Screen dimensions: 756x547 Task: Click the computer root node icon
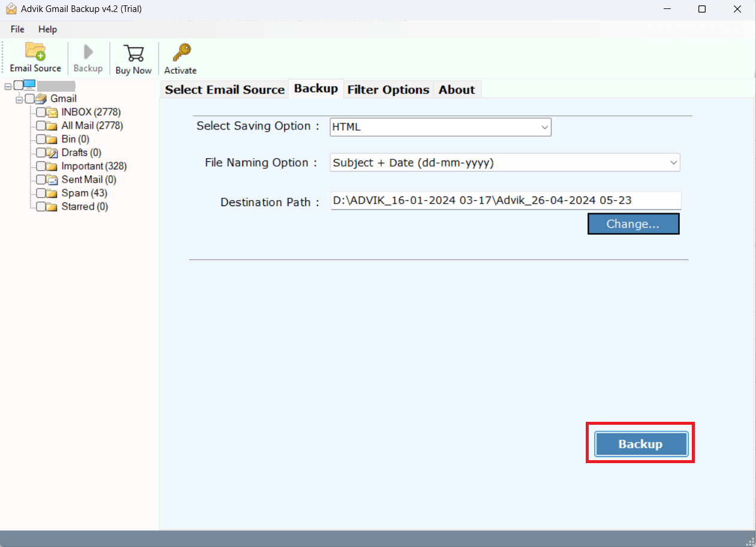[x=30, y=85]
